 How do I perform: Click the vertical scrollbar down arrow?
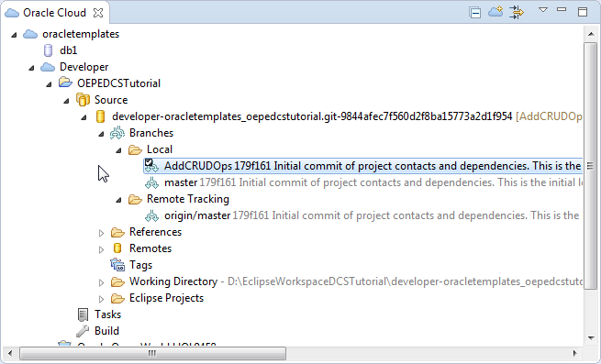tap(591, 338)
